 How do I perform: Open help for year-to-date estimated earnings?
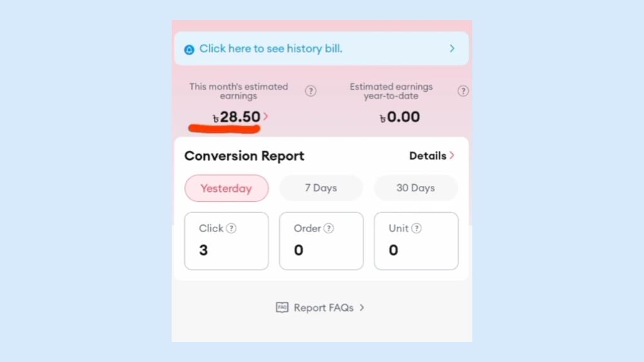pos(463,91)
